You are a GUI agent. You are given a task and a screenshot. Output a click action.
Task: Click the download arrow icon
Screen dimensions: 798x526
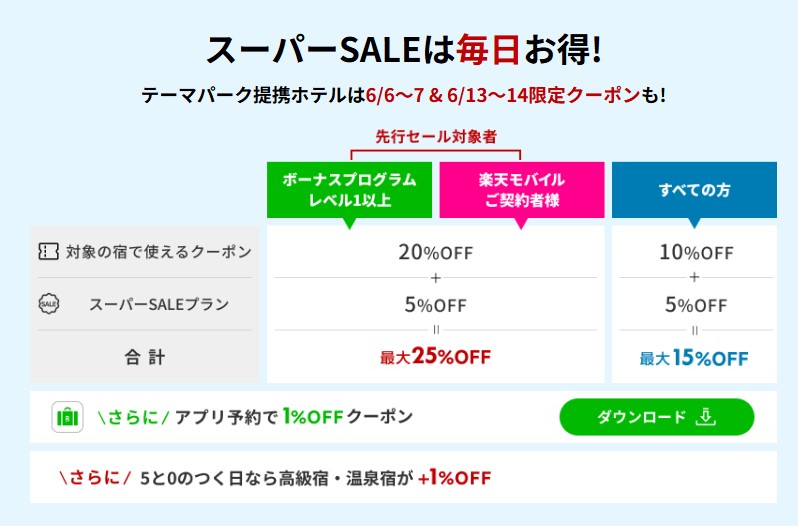(706, 417)
